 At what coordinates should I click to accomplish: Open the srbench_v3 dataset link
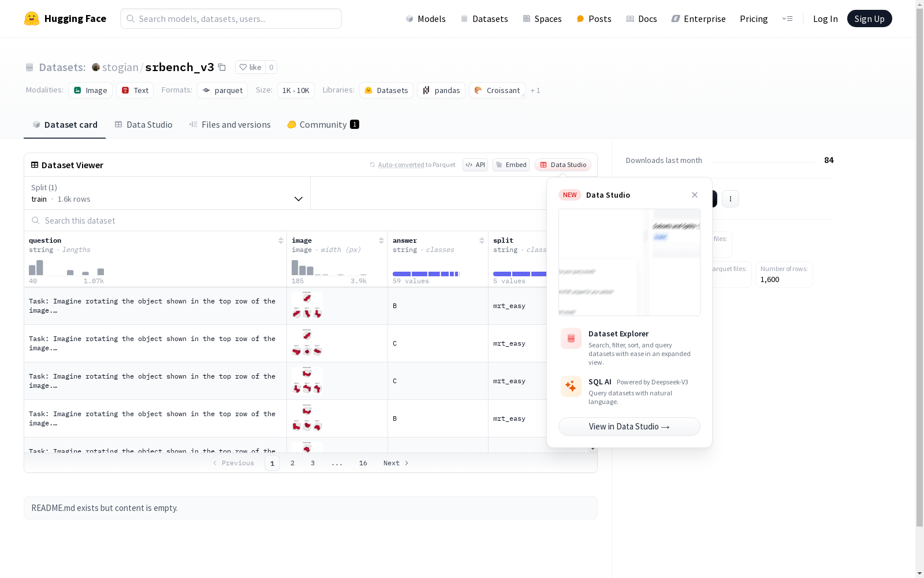click(x=180, y=67)
